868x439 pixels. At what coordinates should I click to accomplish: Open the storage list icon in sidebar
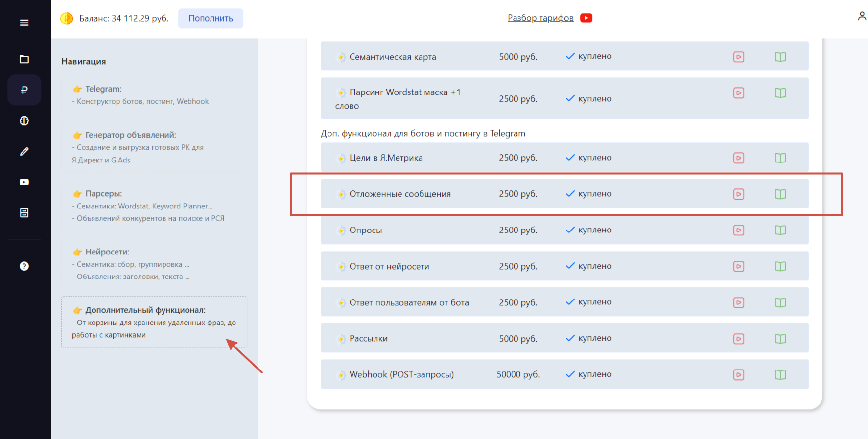pos(24,213)
